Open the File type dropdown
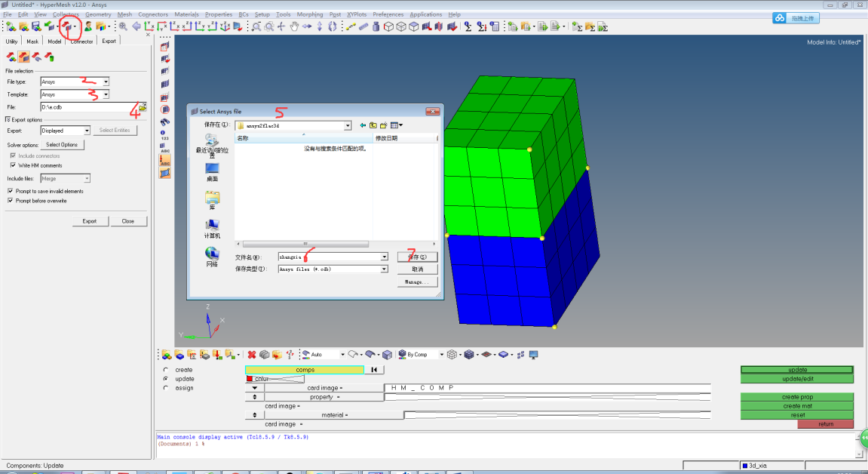This screenshot has width=868, height=474. 106,82
